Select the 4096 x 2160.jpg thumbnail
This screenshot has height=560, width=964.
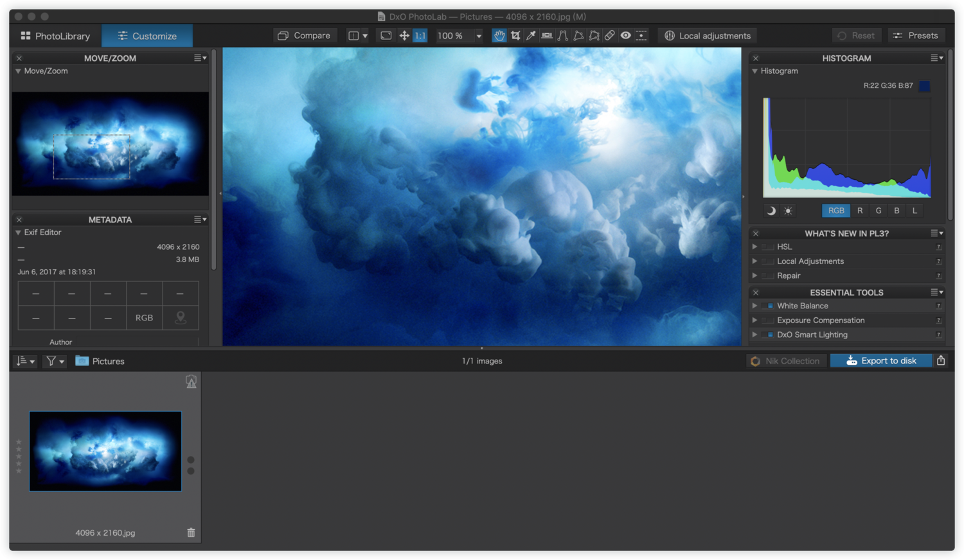coord(105,451)
